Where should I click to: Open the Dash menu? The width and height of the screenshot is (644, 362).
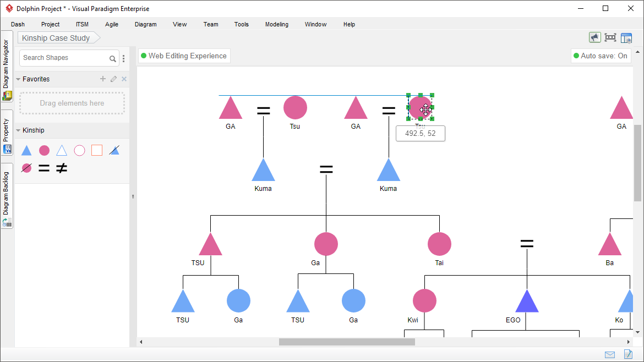click(x=18, y=24)
